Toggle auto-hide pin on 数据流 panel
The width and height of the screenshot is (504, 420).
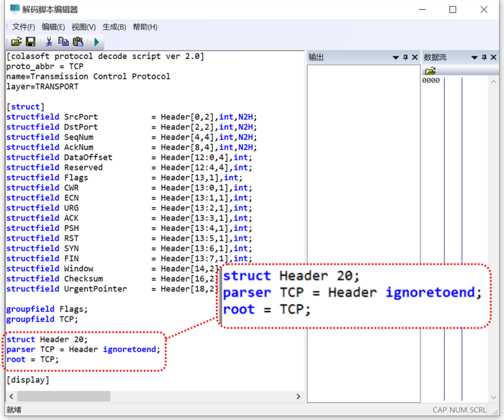[x=484, y=57]
